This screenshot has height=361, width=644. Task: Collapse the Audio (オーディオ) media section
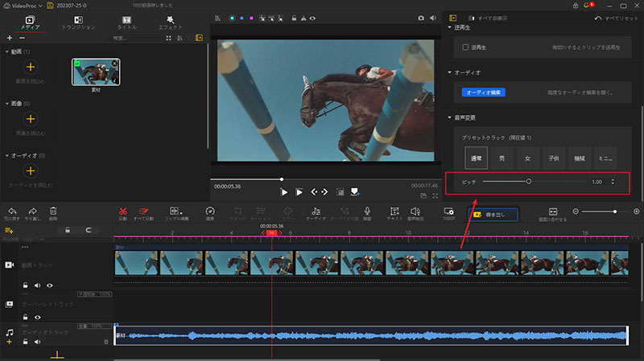tap(7, 156)
